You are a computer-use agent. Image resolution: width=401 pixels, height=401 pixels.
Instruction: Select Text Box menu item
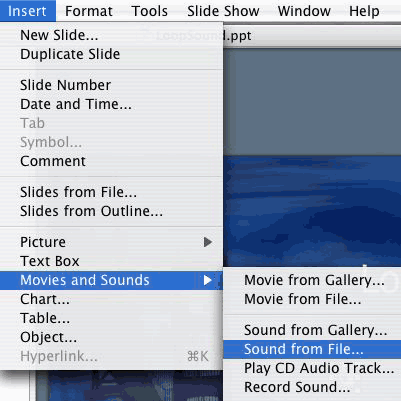pyautogui.click(x=111, y=261)
